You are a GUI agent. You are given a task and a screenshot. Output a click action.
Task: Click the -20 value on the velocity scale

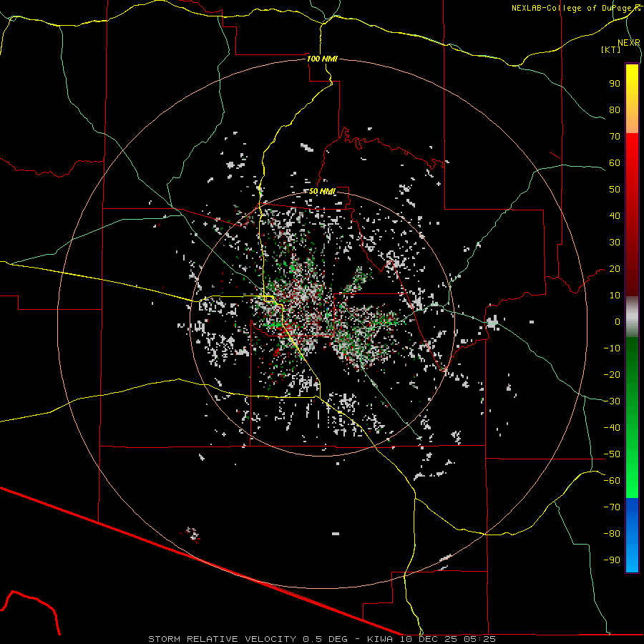612,375
